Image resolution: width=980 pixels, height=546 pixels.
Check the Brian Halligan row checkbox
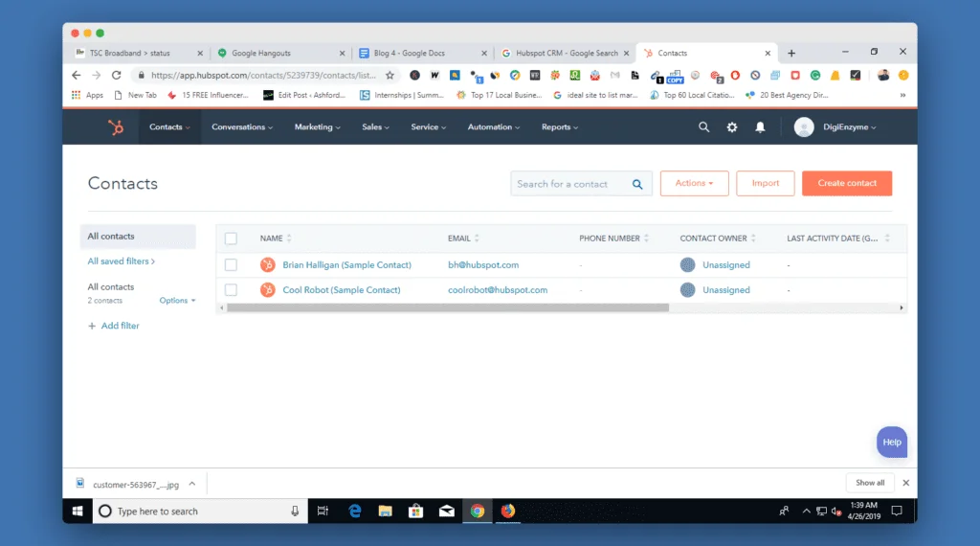(231, 264)
